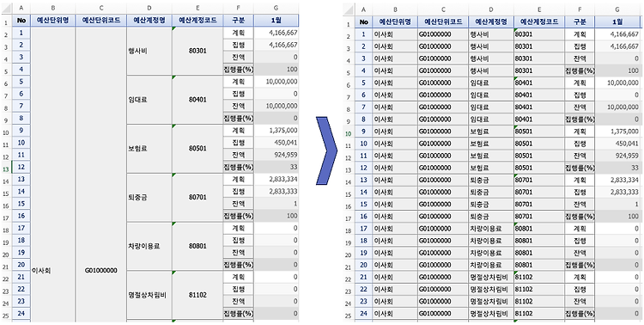
Task: Click '81102' in No 21 row, unmerged sheet
Action: (x=538, y=277)
